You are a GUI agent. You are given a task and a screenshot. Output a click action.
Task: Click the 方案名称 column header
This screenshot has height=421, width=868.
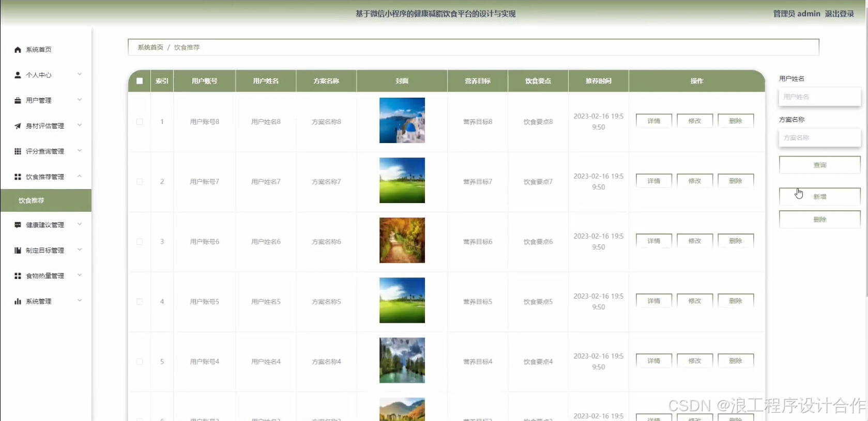coord(326,81)
